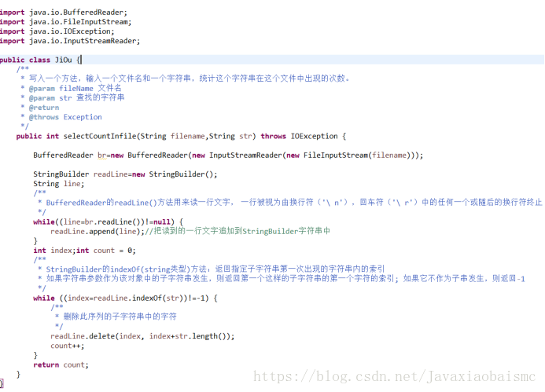Click 'throws IOException' in the method signature

[x=300, y=136]
